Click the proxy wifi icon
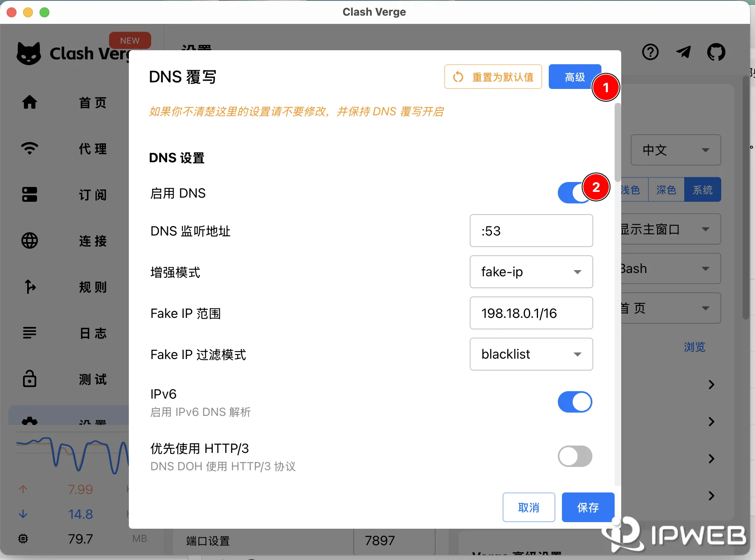755x560 pixels. coord(30,148)
